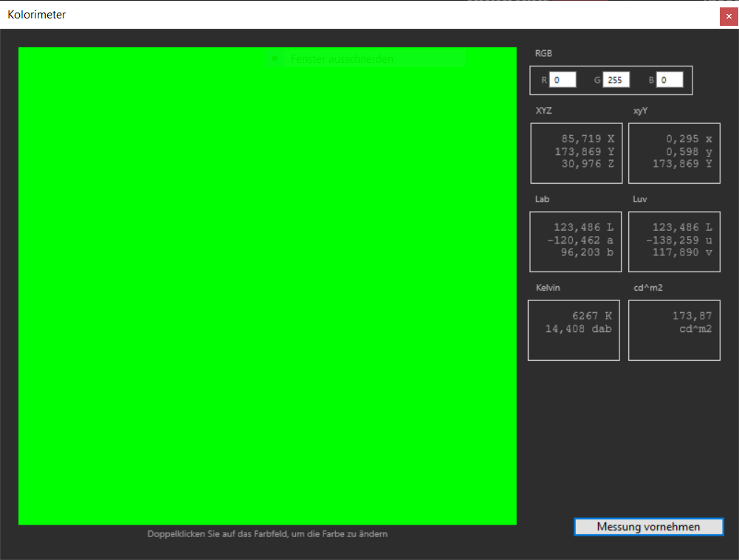Click the 30,976 Z value
This screenshot has height=560, width=739.
(x=588, y=164)
